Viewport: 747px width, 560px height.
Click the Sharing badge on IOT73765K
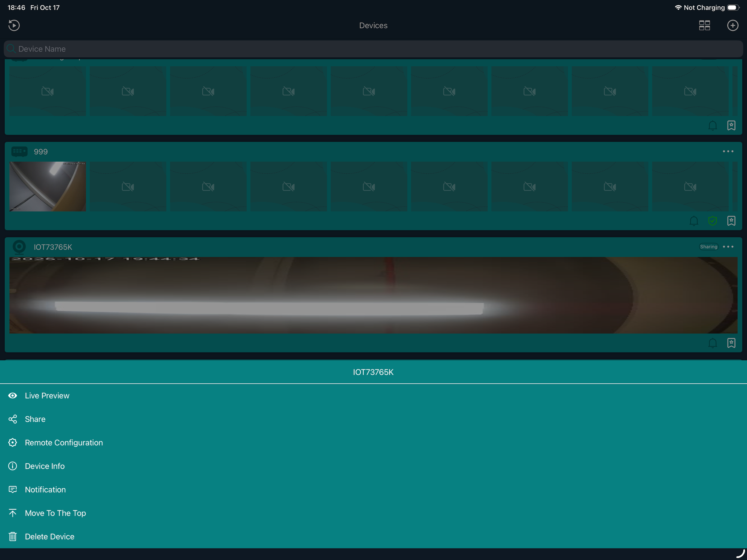(708, 247)
